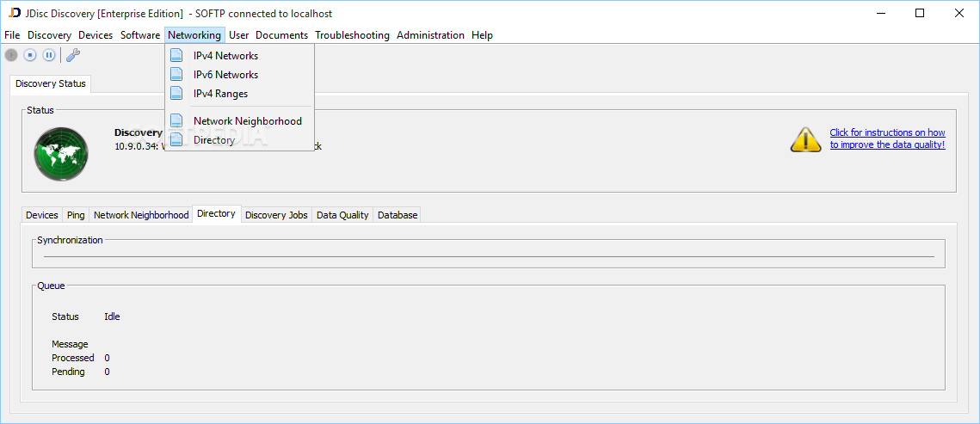Open the Help menu
The width and height of the screenshot is (980, 424).
click(x=482, y=35)
